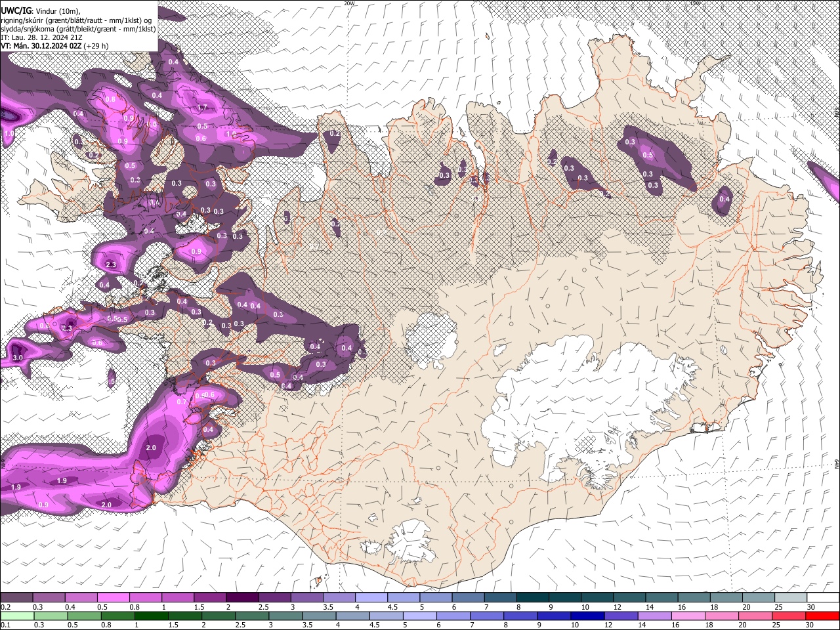Click the 1.7 precipitation value on the map
This screenshot has width=840, height=630.
pyautogui.click(x=203, y=108)
